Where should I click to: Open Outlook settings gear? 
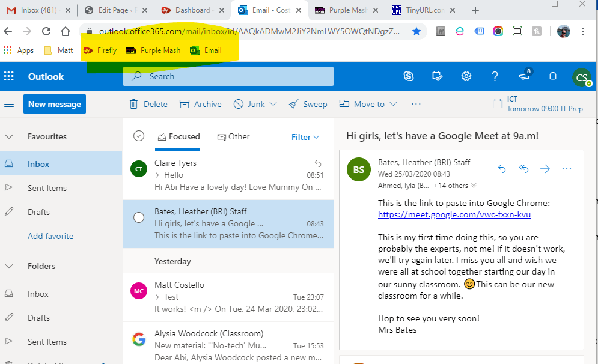point(466,76)
